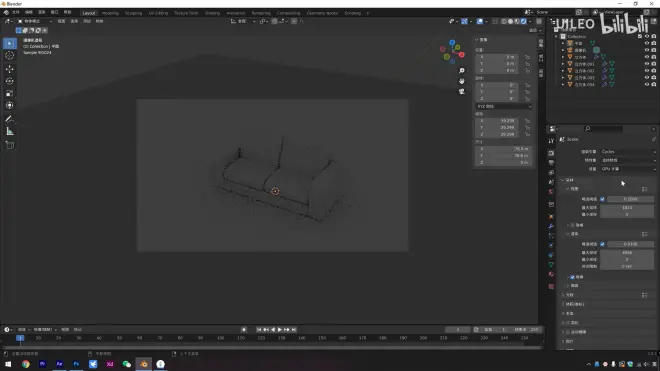Image resolution: width=660 pixels, height=371 pixels.
Task: Collapse the Transform panel in sidebar
Action: (476, 40)
